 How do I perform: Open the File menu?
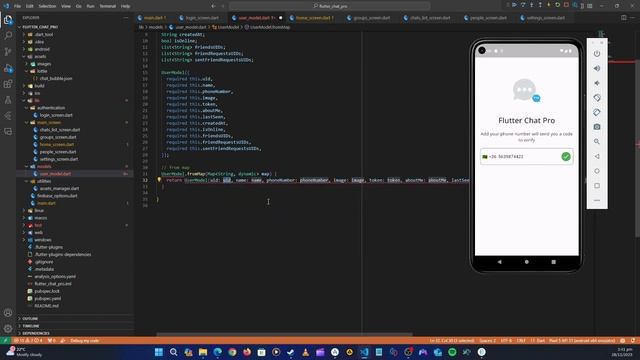pos(17,6)
